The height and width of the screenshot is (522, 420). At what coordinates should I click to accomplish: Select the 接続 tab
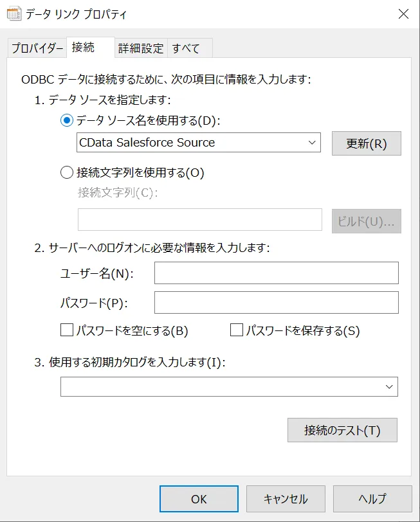pos(84,48)
